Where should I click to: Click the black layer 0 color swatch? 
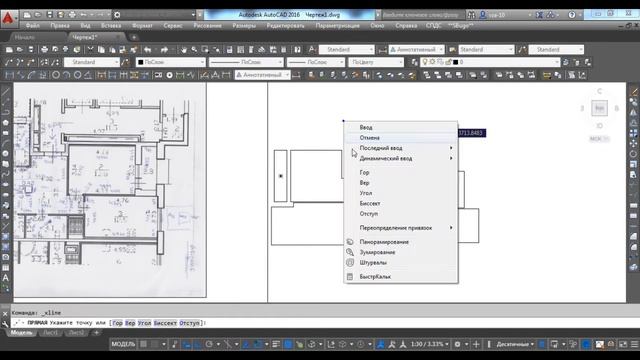point(456,62)
